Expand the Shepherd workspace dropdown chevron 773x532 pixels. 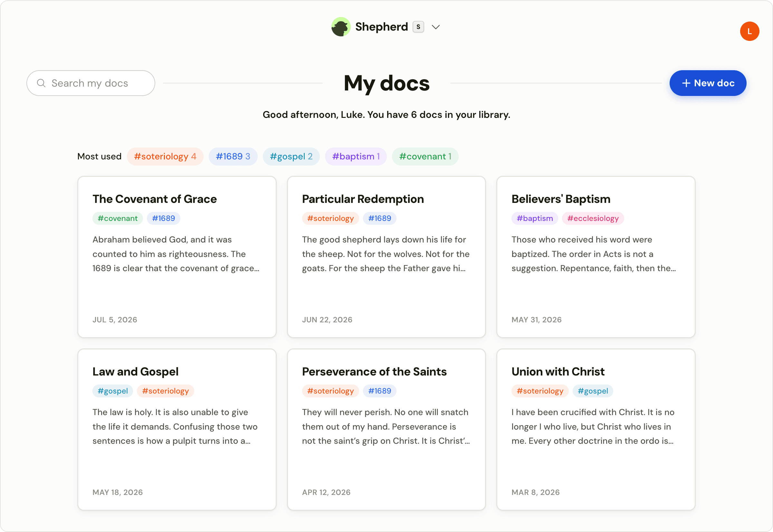click(x=436, y=27)
